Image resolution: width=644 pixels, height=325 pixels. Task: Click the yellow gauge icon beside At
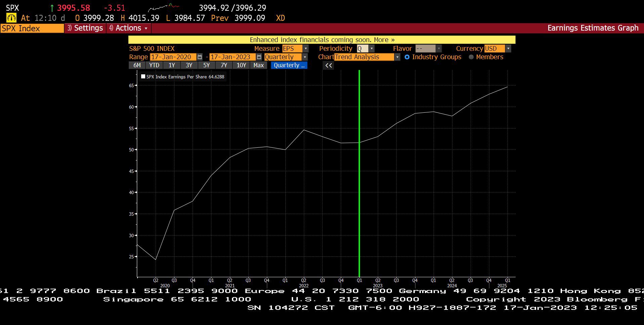coord(11,18)
